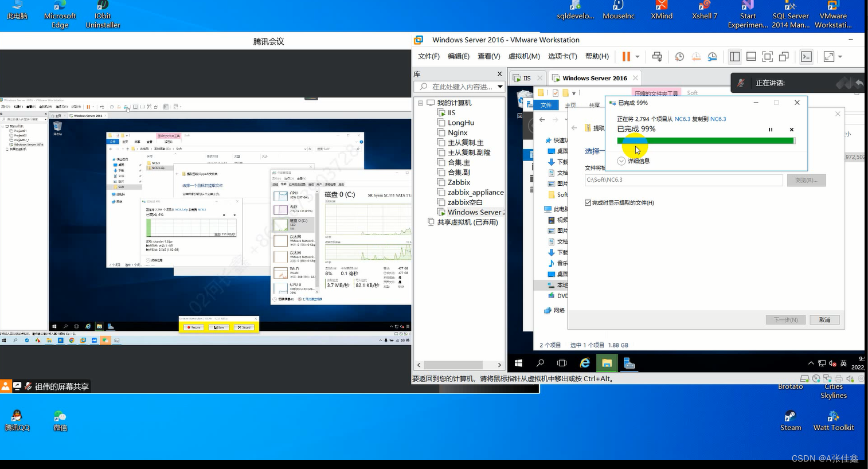Select the IIS VM in library
Screen dimensions: 868x469
(x=451, y=113)
